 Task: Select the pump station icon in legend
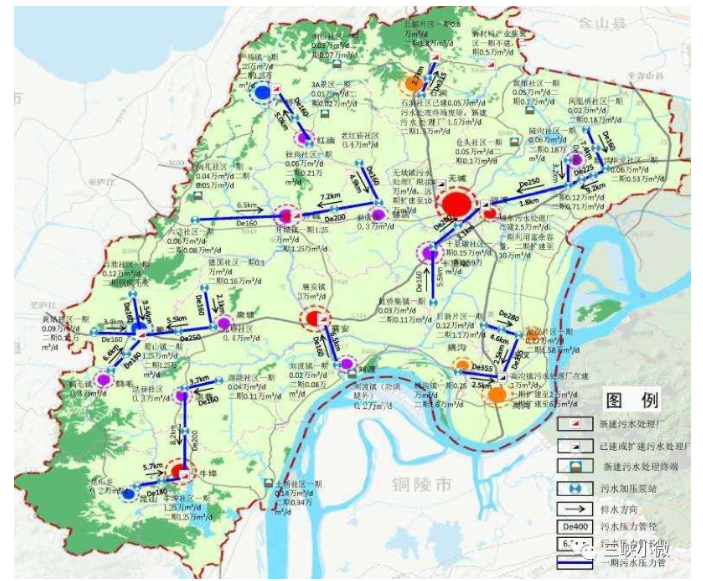(x=573, y=487)
